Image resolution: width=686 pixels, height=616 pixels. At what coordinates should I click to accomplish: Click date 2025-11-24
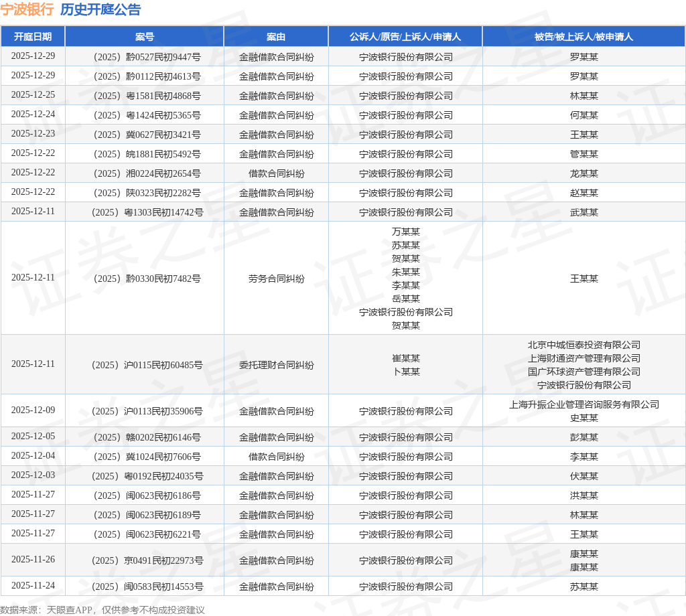(33, 585)
